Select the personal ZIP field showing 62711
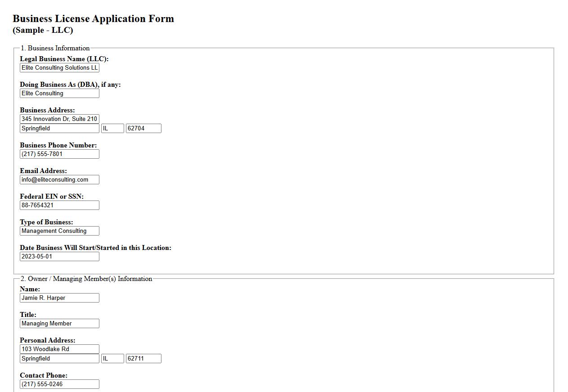This screenshot has width=568, height=392. [143, 358]
